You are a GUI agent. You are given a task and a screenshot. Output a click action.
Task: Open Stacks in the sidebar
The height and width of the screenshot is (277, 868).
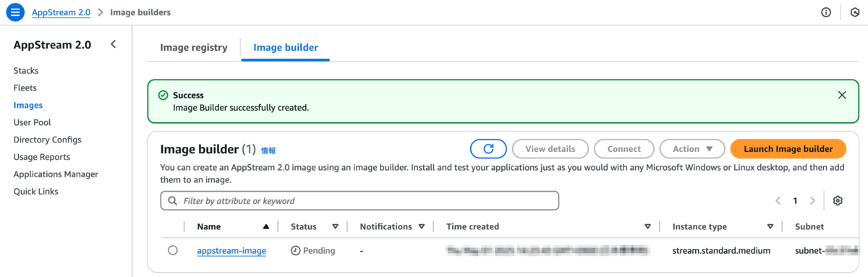[x=26, y=71]
